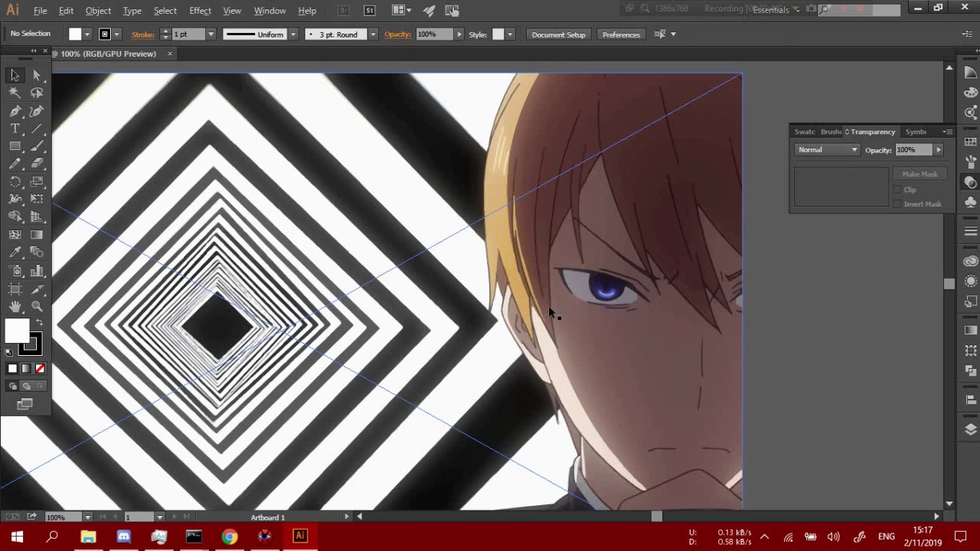This screenshot has width=980, height=551.
Task: Click the Document Setup button
Action: [558, 34]
